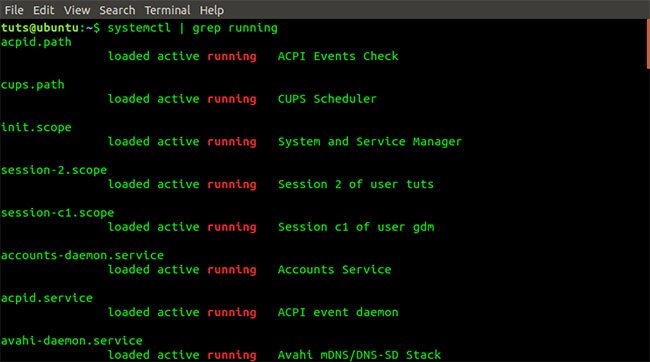Screen dimensions: 650x362
Task: Open the Search menu
Action: (117, 10)
